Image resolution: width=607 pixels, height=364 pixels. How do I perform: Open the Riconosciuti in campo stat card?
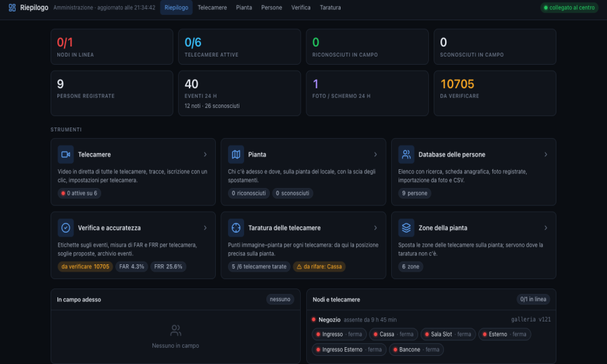(x=367, y=47)
